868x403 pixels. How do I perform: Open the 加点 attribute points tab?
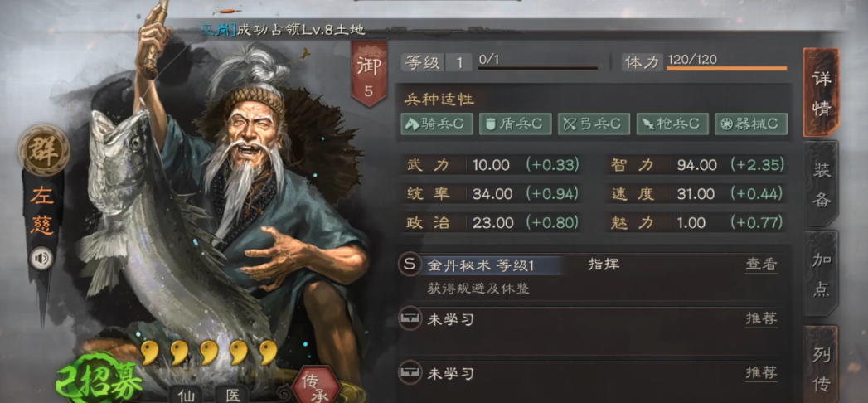pyautogui.click(x=822, y=274)
